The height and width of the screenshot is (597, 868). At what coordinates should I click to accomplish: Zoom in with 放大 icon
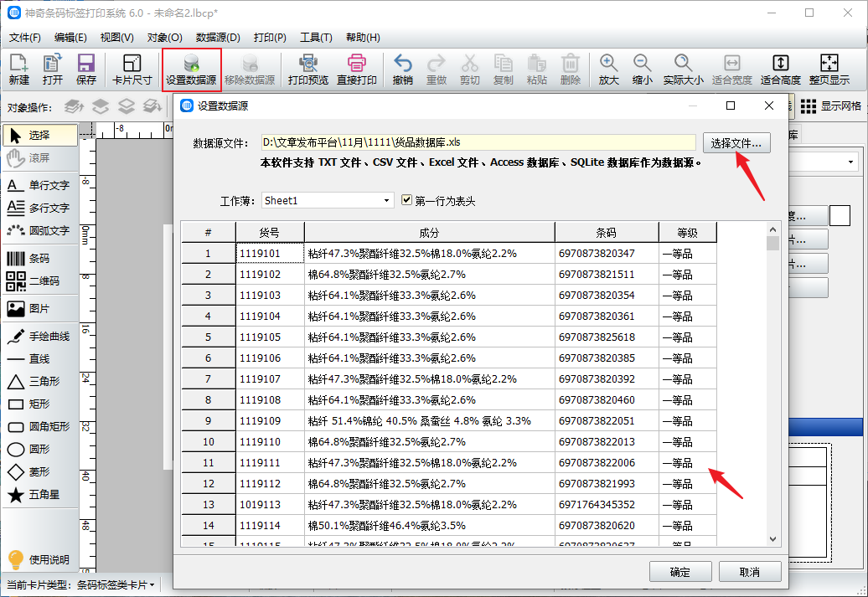tap(608, 69)
